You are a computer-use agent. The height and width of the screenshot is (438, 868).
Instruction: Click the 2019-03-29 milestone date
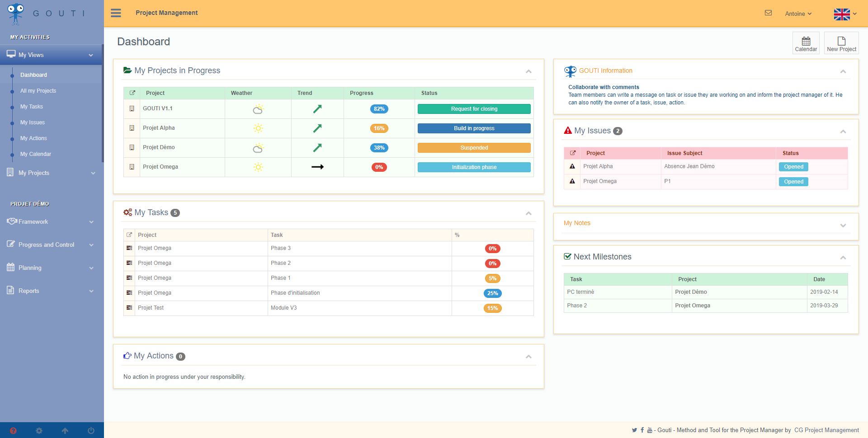click(x=824, y=306)
